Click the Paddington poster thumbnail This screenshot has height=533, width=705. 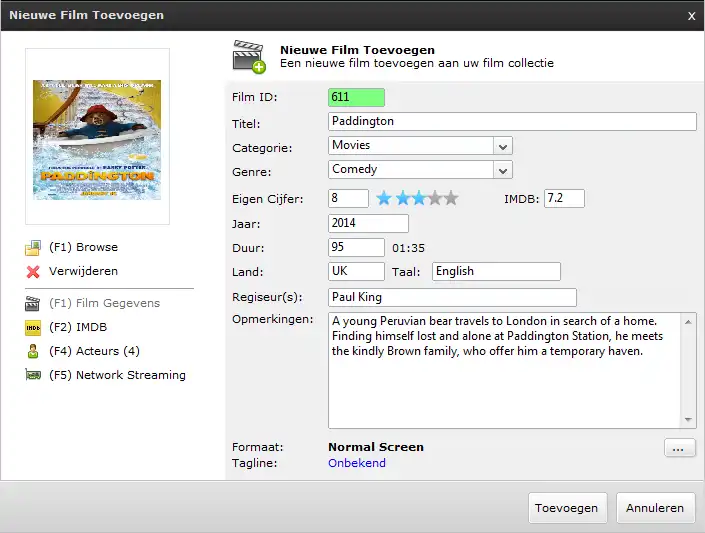97,140
